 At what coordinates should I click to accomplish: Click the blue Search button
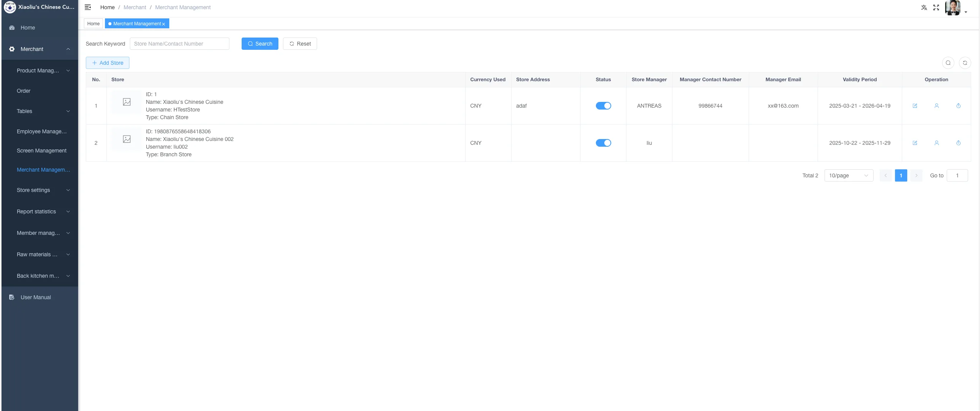click(x=260, y=44)
